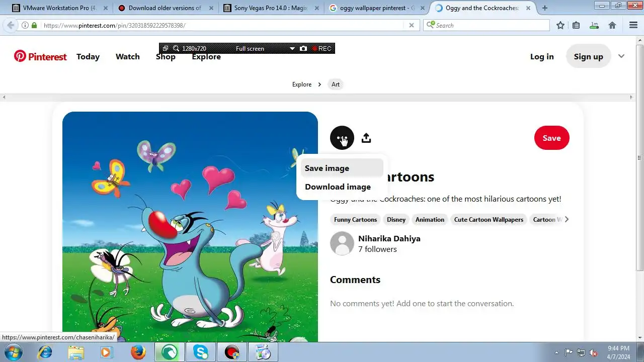Viewport: 644px width, 362px height.
Task: Click the Log in button
Action: click(x=542, y=57)
